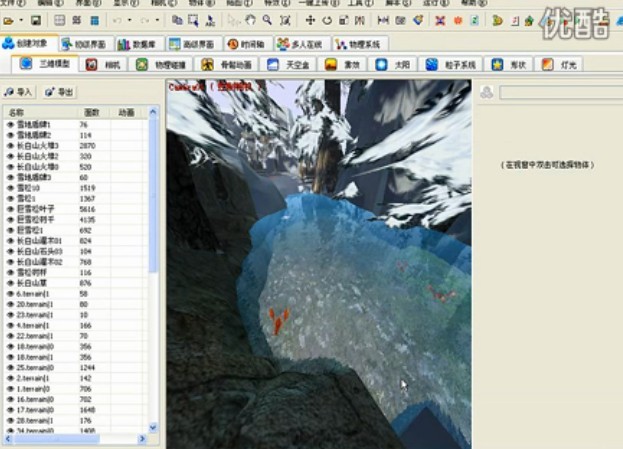This screenshot has width=623, height=449.
Task: Open the 三维模型 sub-tab
Action: click(45, 64)
